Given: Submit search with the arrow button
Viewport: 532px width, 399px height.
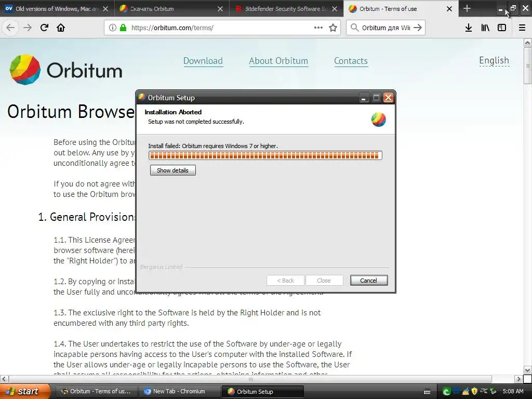Looking at the screenshot, I should 418,28.
